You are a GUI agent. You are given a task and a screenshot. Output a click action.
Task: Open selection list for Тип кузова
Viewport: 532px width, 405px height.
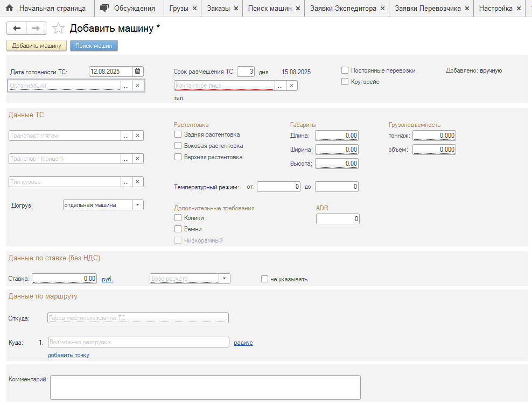pyautogui.click(x=126, y=182)
